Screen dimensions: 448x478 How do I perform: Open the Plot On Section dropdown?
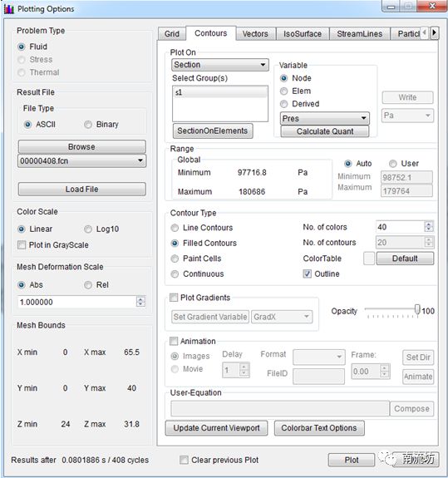coord(220,65)
